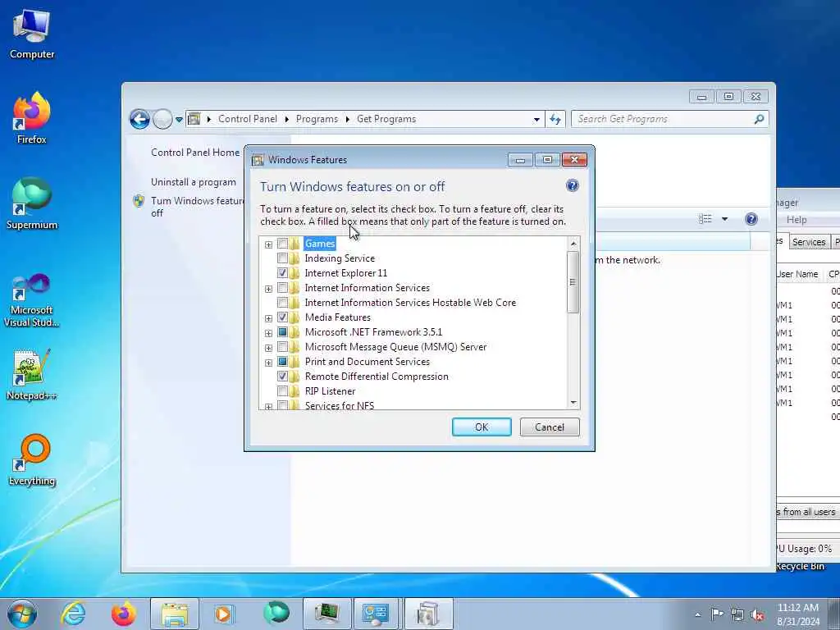Check IIS Hostable Web Core box
This screenshot has width=840, height=630.
coord(282,303)
